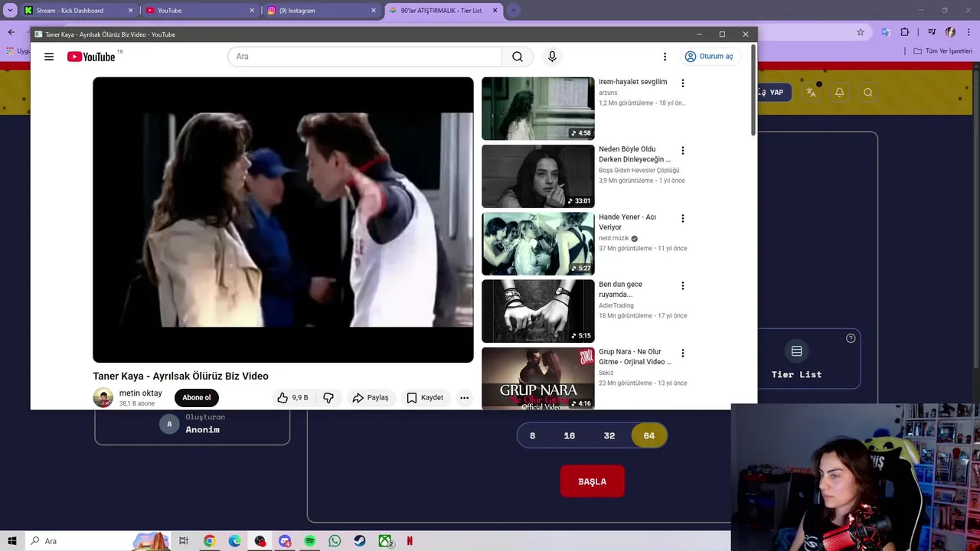The height and width of the screenshot is (551, 980).
Task: Open 'Grup Nara - Ne Olur Gitme' title
Action: click(x=635, y=357)
